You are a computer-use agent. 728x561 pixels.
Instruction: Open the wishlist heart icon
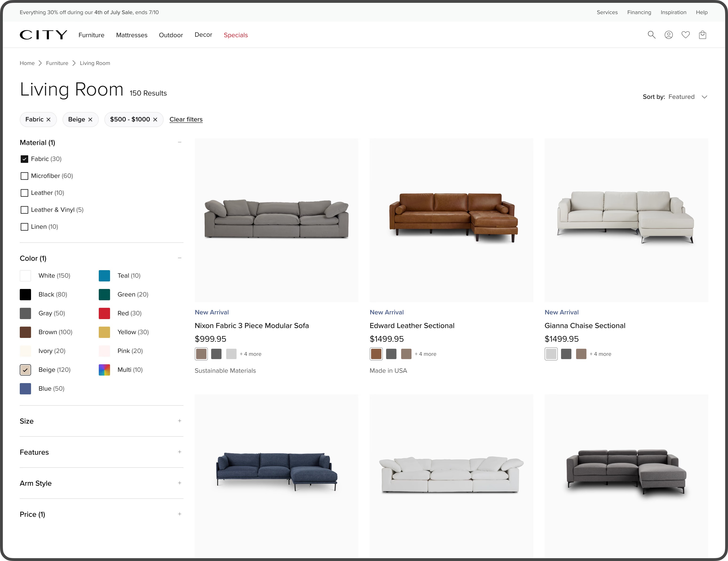coord(685,35)
